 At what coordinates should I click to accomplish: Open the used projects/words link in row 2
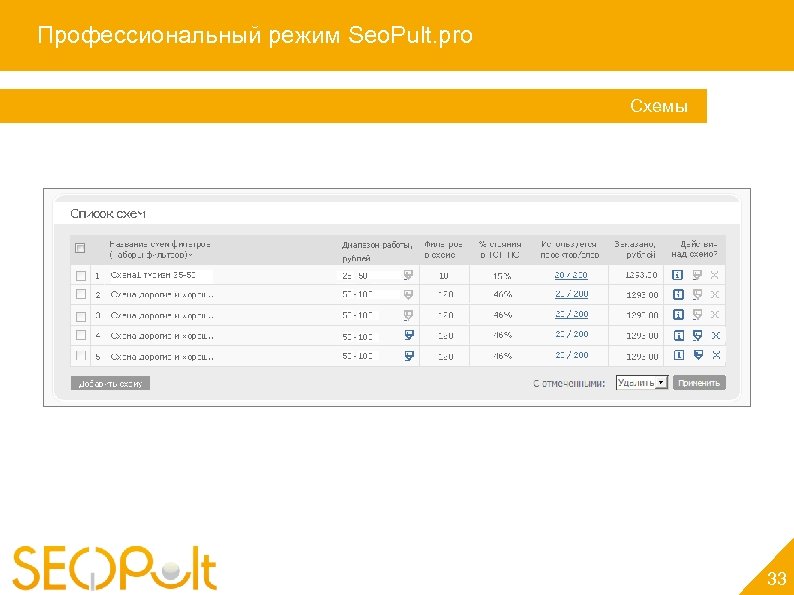pos(571,294)
